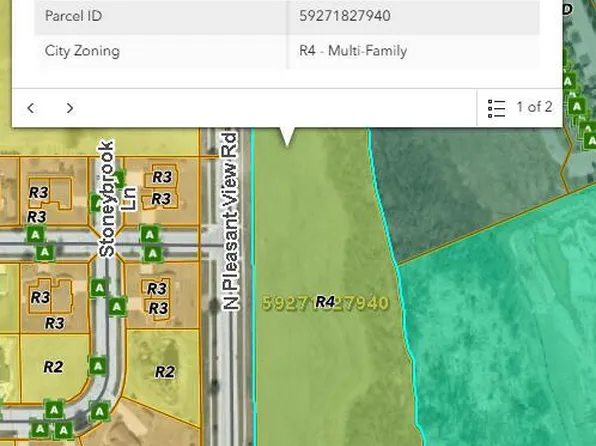Click the green A marker beside left R2 label
The image size is (596, 446).
[x=98, y=366]
